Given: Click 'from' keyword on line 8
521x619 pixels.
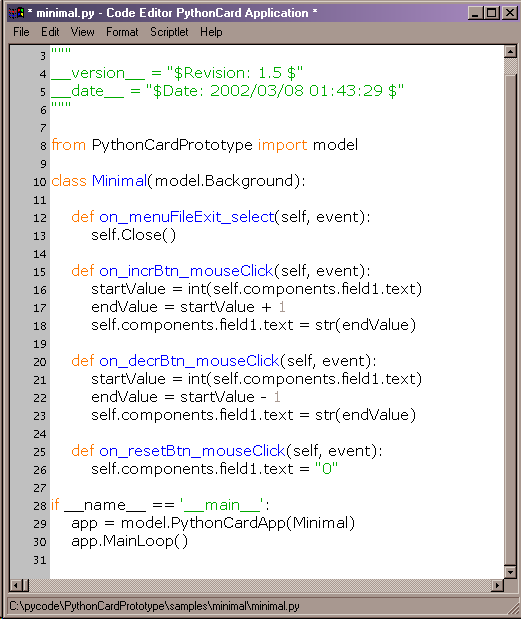Looking at the screenshot, I should tap(69, 145).
